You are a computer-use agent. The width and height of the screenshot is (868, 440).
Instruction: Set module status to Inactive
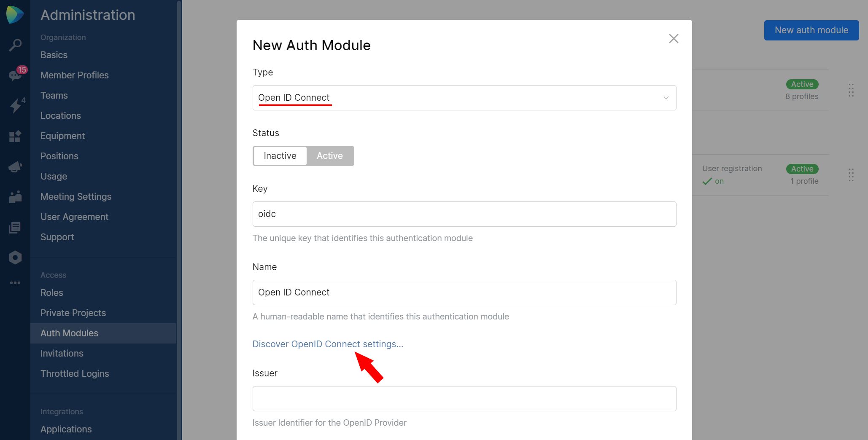(280, 156)
